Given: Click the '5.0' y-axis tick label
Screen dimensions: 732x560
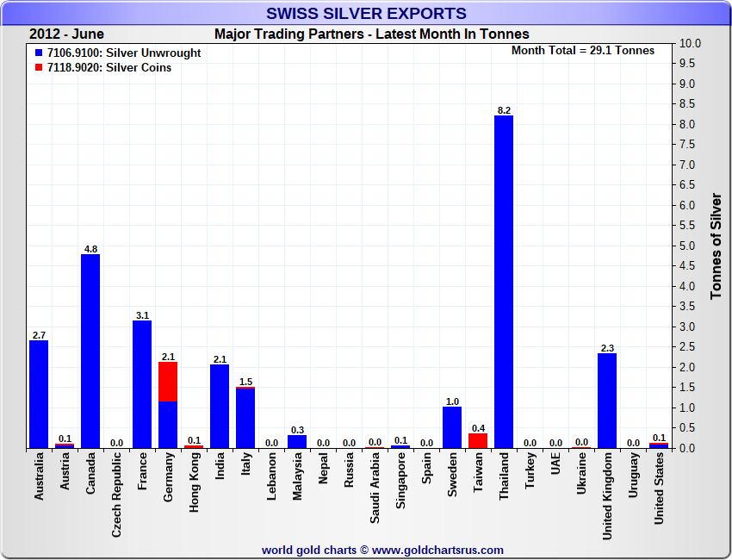Looking at the screenshot, I should point(686,246).
